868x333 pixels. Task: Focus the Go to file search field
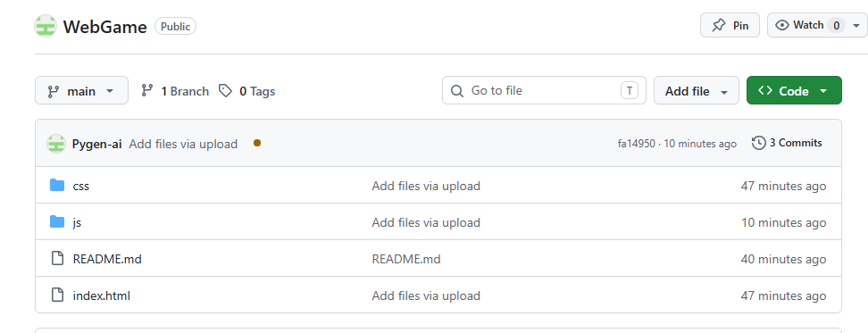[544, 91]
